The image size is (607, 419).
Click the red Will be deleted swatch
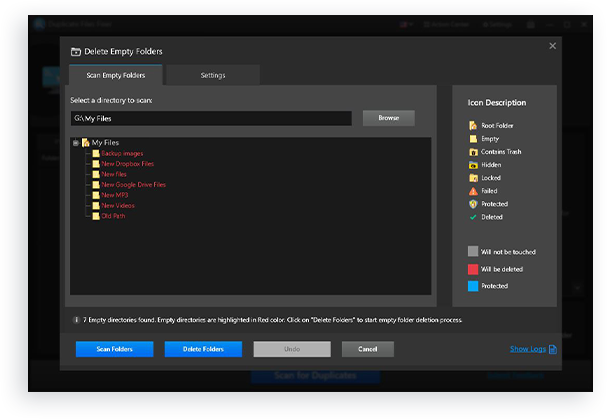coord(473,269)
